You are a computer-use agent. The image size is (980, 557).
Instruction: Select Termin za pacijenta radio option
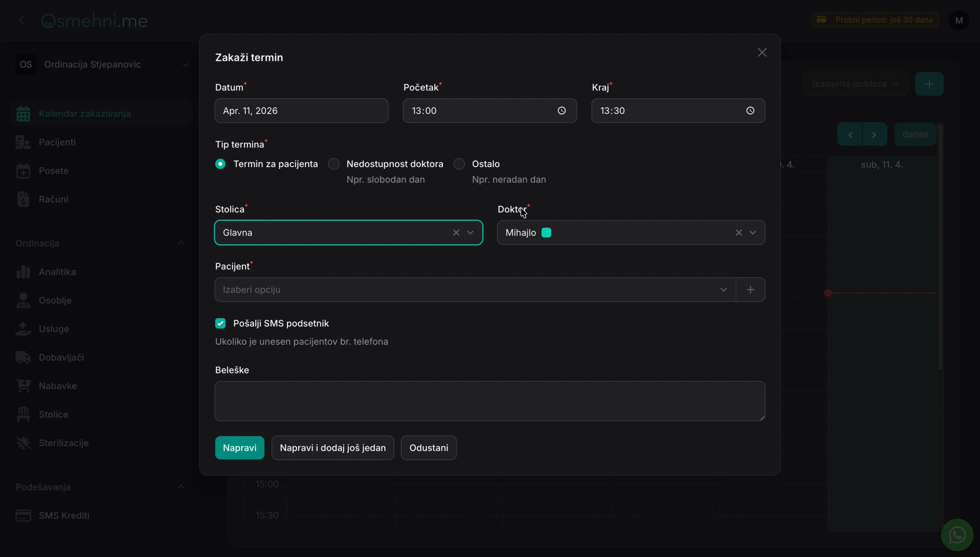coord(220,164)
